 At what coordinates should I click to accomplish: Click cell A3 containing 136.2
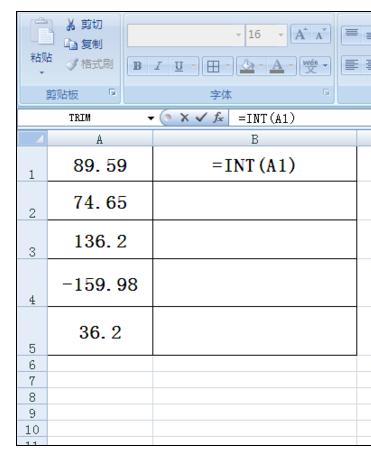100,240
